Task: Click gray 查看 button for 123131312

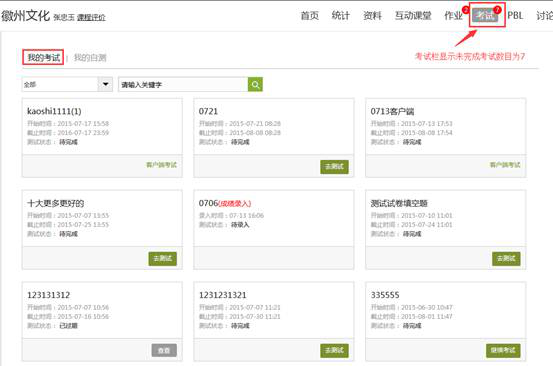Action: pyautogui.click(x=164, y=350)
